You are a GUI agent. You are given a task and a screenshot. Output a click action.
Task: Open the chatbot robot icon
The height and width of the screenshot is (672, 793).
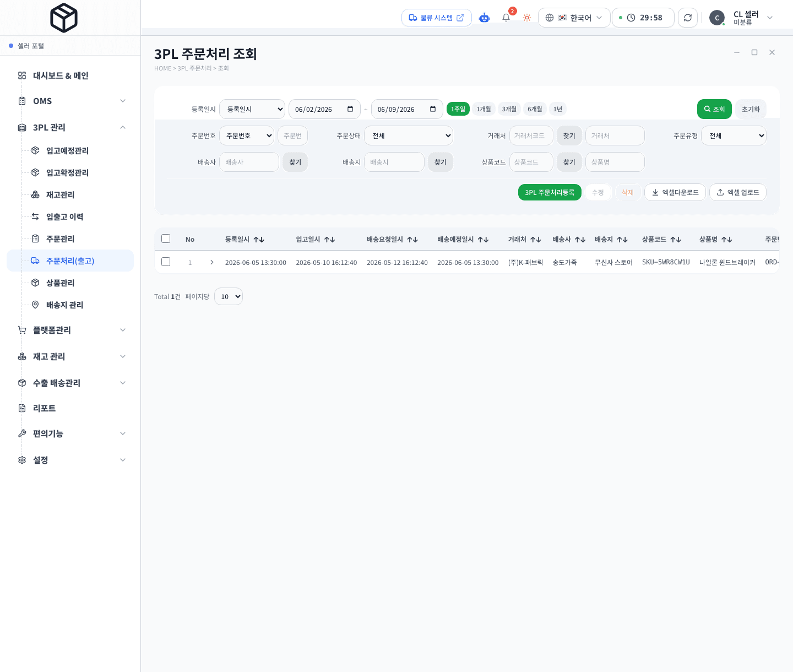pyautogui.click(x=484, y=18)
